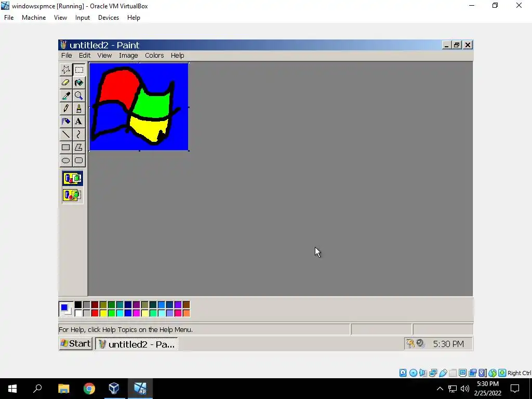Viewport: 532px width, 399px height.
Task: Pick dark red palette color
Action: (95, 304)
